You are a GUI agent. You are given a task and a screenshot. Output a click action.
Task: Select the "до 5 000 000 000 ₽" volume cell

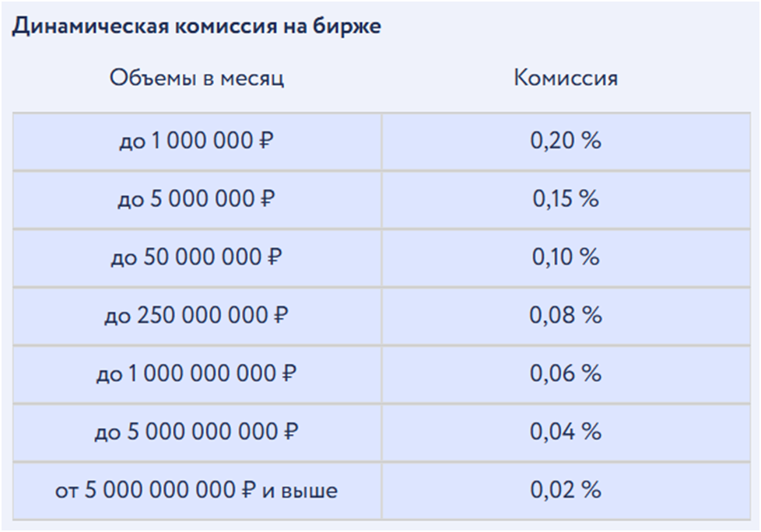[x=197, y=432]
